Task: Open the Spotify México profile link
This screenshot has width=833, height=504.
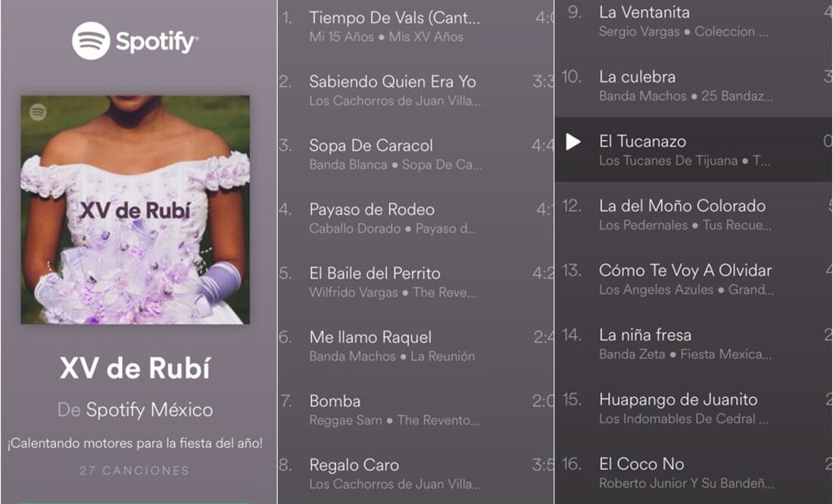Action: (x=149, y=409)
